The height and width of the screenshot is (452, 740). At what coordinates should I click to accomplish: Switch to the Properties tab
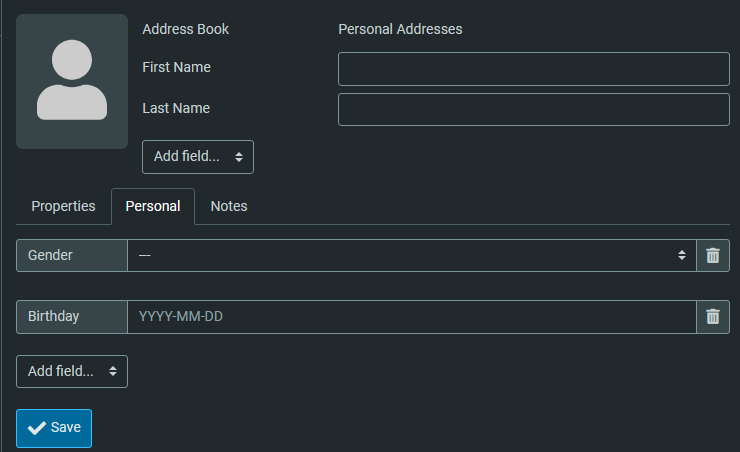[x=63, y=206]
